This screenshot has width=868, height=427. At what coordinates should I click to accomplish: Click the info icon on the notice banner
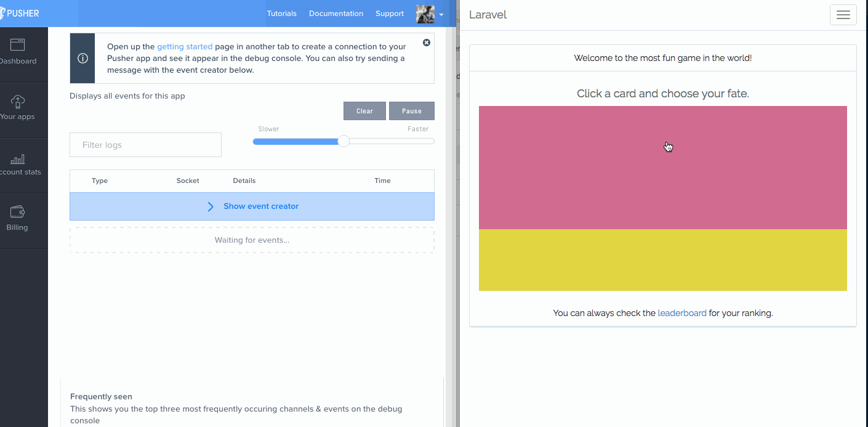point(82,58)
